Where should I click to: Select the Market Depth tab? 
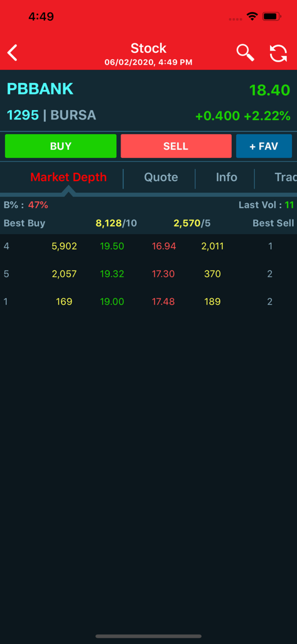pos(68,177)
